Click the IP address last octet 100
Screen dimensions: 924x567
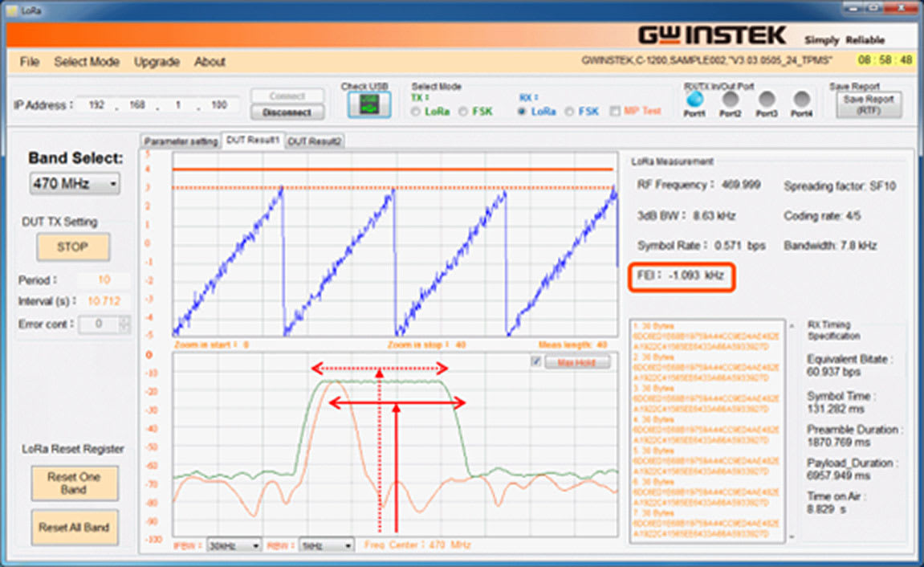point(219,105)
